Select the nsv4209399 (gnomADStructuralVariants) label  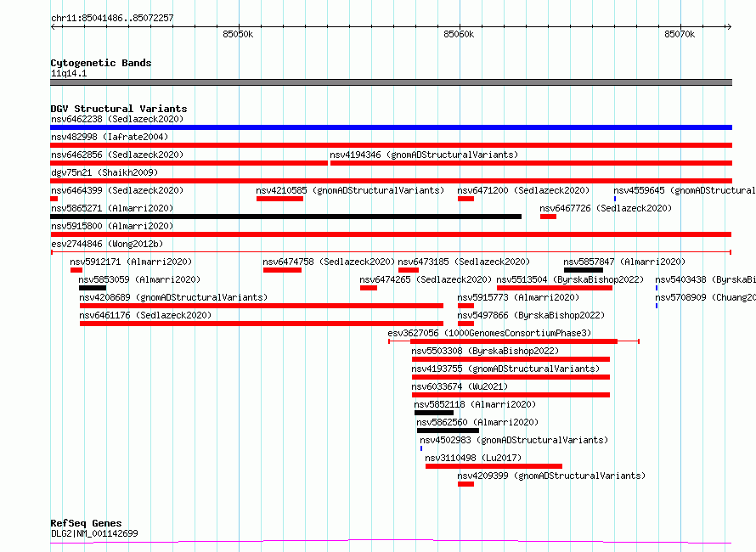pyautogui.click(x=551, y=476)
